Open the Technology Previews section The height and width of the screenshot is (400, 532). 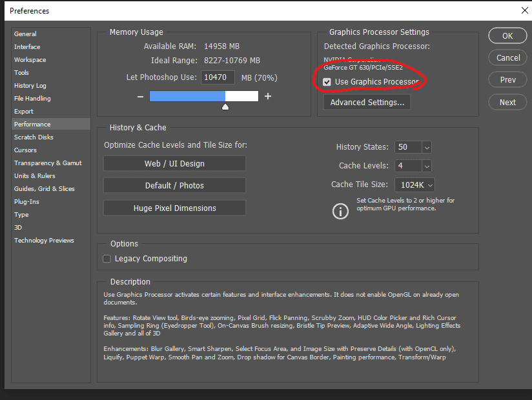[x=44, y=240]
